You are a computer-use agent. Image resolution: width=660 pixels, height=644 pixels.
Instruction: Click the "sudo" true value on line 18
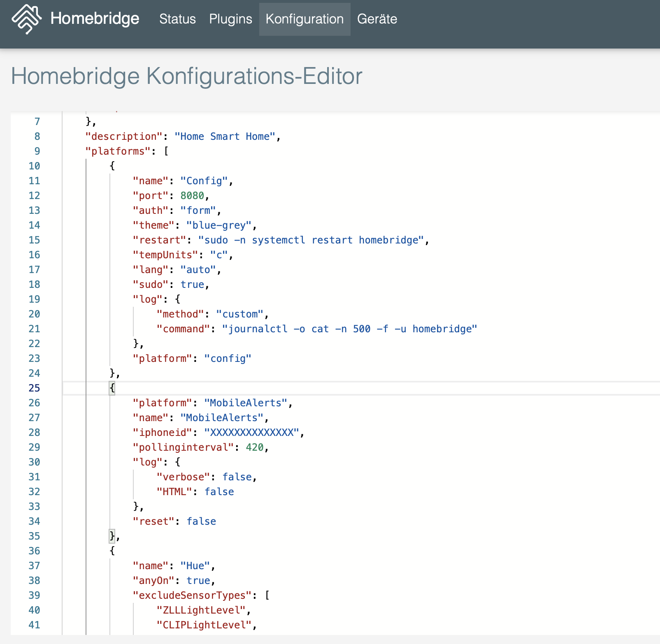[192, 285]
